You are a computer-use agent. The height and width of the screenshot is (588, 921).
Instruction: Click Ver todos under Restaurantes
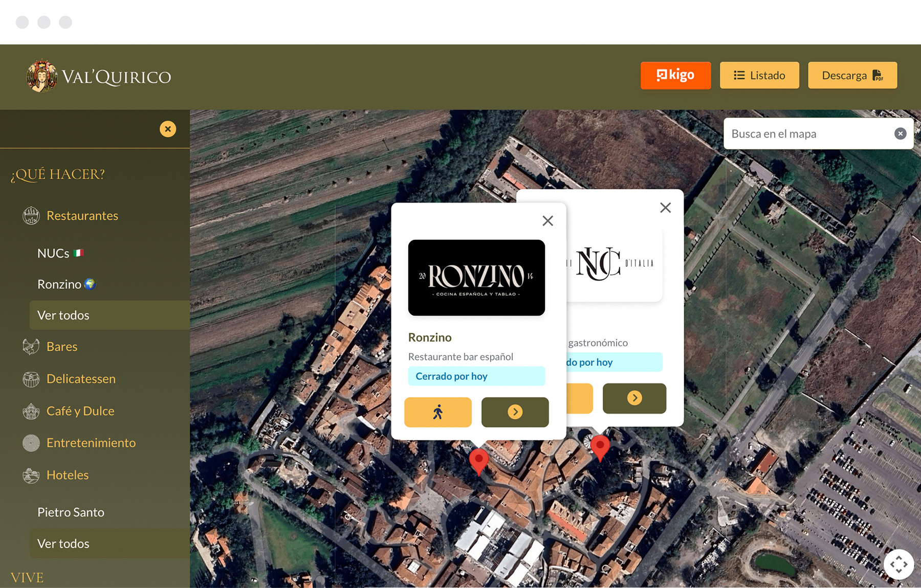(x=109, y=315)
